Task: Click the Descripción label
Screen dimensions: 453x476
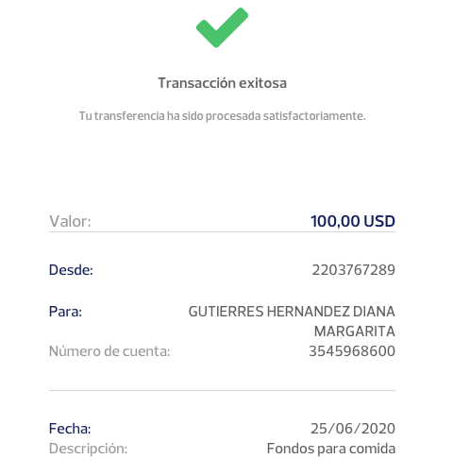Action: 88,449
